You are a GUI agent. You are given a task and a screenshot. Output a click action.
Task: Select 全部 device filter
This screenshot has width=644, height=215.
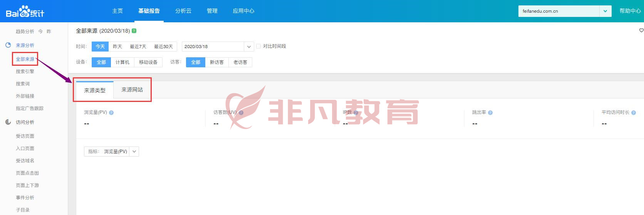click(x=101, y=62)
